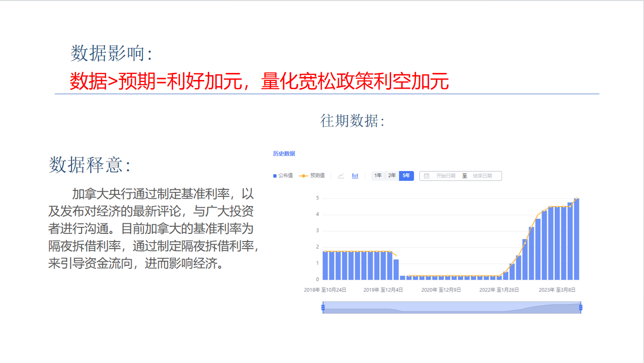Screen dimensions: 644x363
Task: Click the left handle of the range slider
Action: click(323, 307)
